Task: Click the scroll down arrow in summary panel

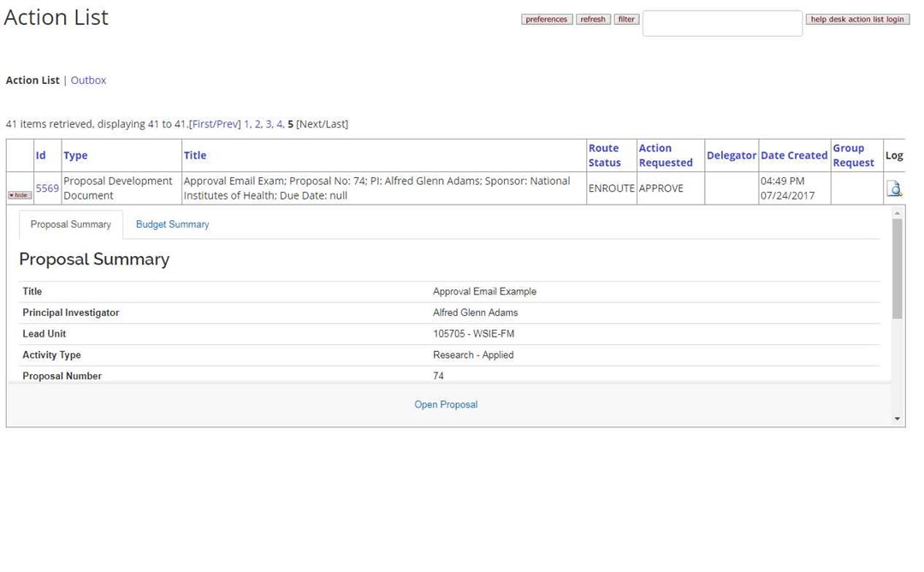Action: click(x=897, y=419)
